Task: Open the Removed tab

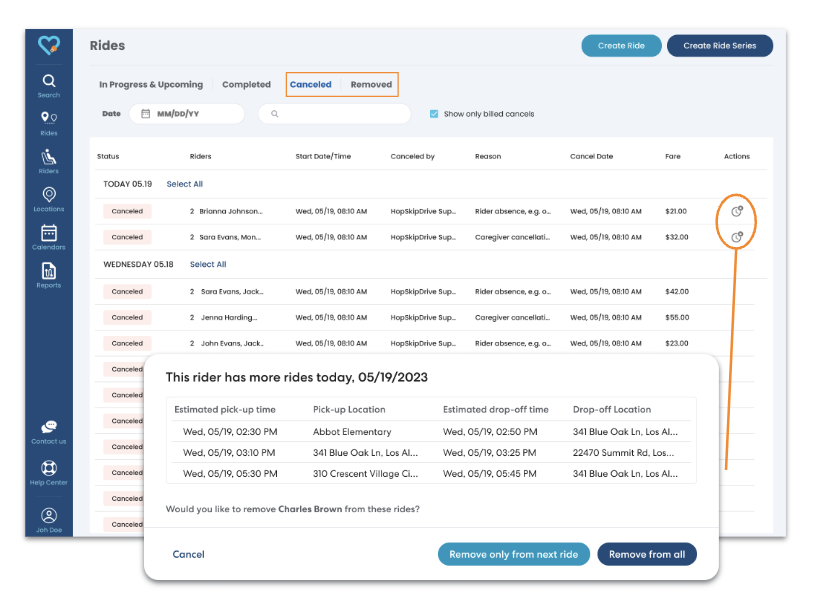Action: 370,84
